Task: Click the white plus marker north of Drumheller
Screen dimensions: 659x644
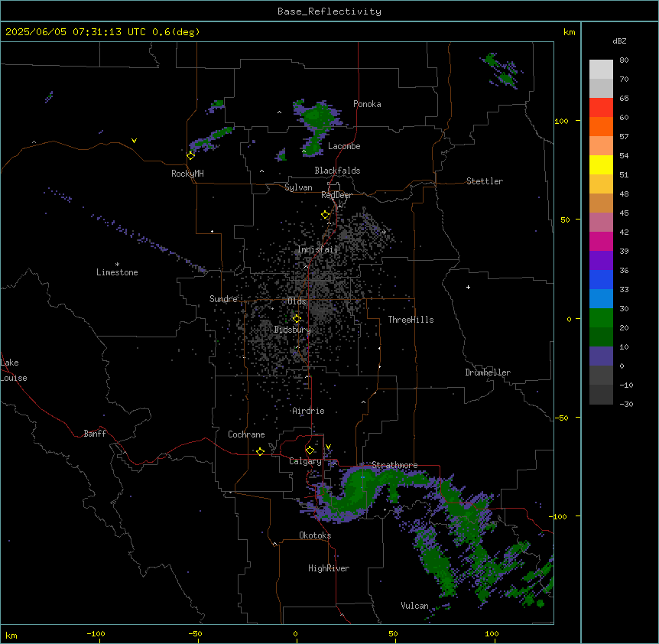Action: point(468,287)
